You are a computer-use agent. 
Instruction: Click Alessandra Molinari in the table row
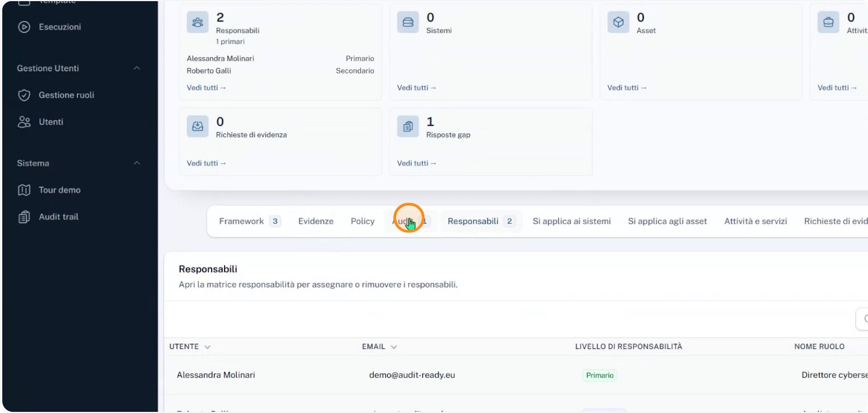(x=216, y=375)
